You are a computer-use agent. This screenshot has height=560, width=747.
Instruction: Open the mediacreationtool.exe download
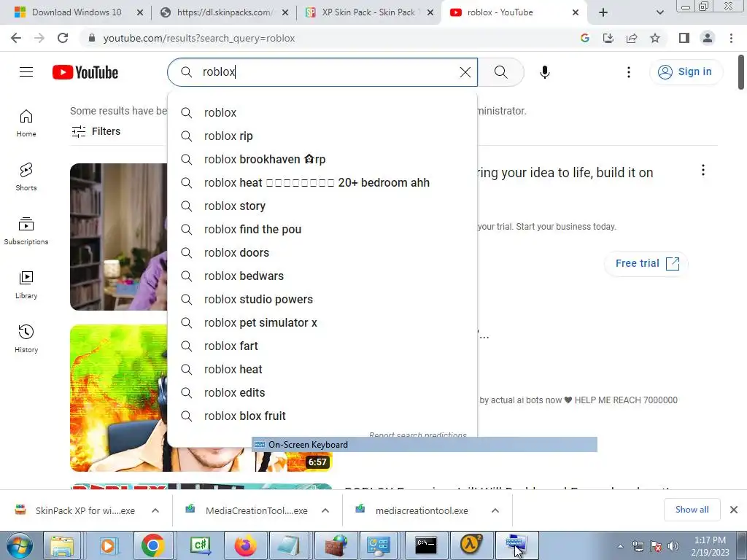click(x=414, y=510)
